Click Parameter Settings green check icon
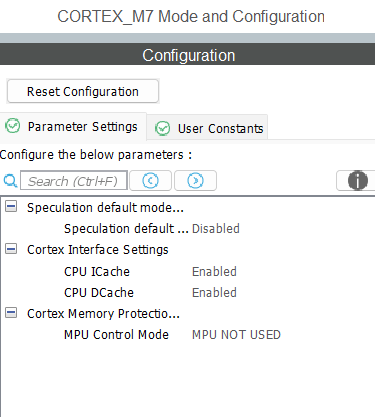 tap(13, 126)
